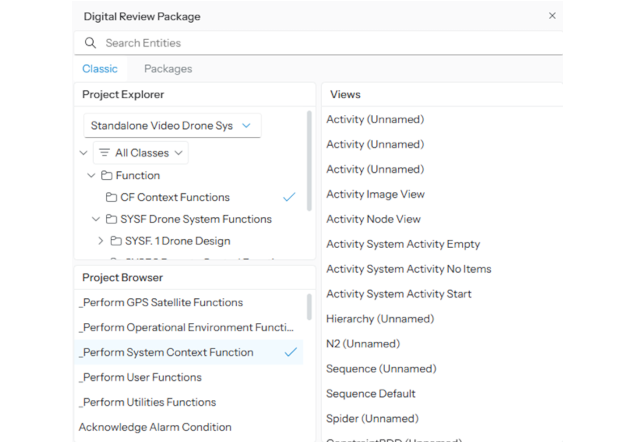Click the CF Context Functions folder icon

click(x=111, y=197)
